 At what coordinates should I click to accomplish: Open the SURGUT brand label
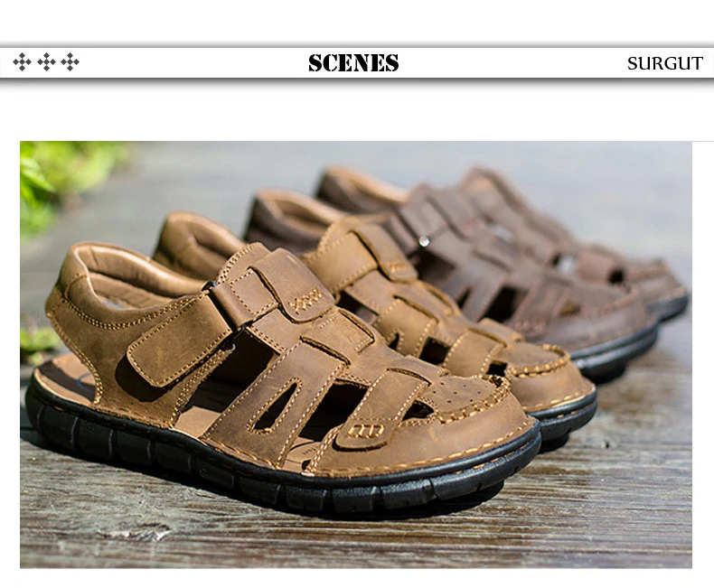click(665, 63)
